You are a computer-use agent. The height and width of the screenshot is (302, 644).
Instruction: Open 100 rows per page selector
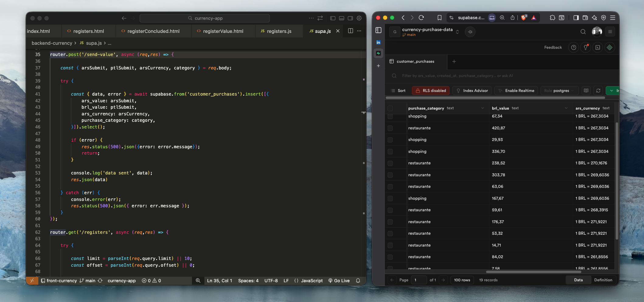pos(462,280)
